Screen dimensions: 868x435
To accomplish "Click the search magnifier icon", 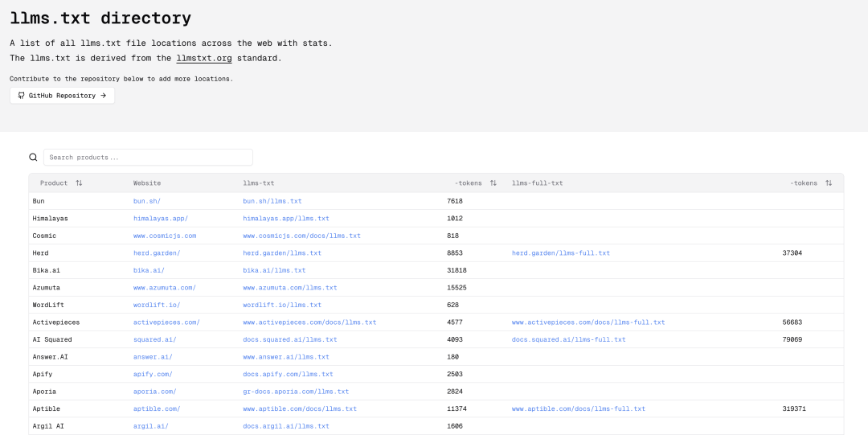I will (x=33, y=158).
